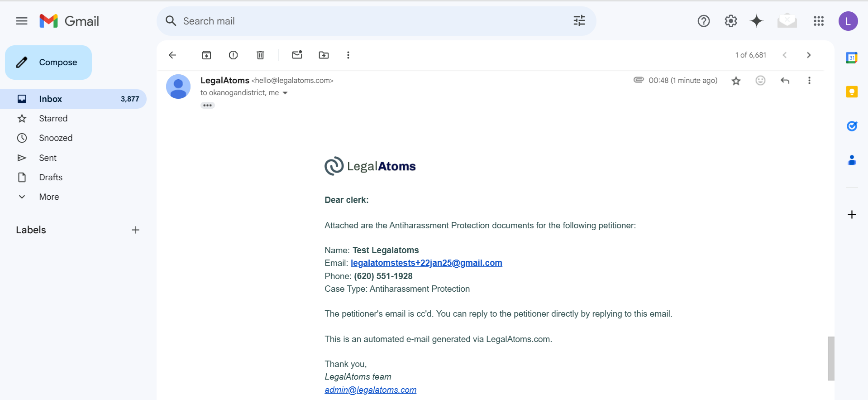Click the inactive mail status icon
This screenshot has width=868, height=400.
[787, 21]
